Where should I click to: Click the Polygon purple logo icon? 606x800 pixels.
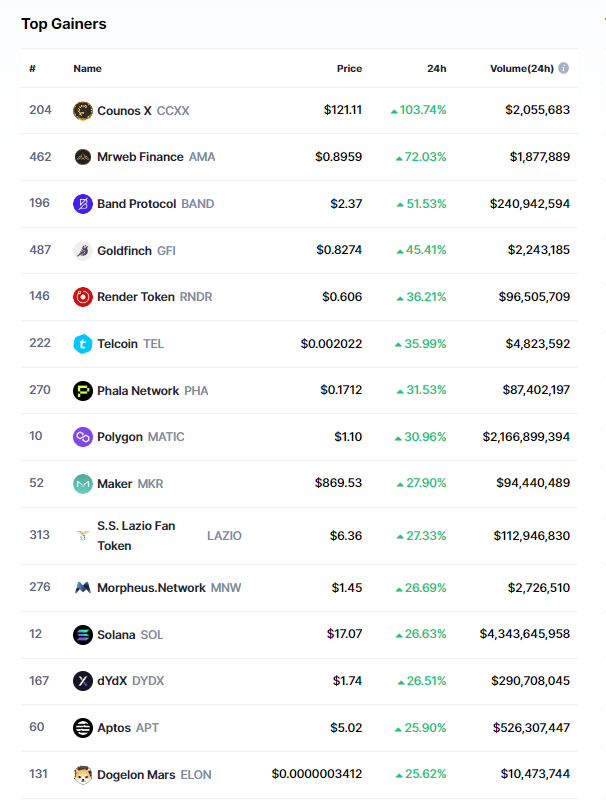pyautogui.click(x=83, y=437)
